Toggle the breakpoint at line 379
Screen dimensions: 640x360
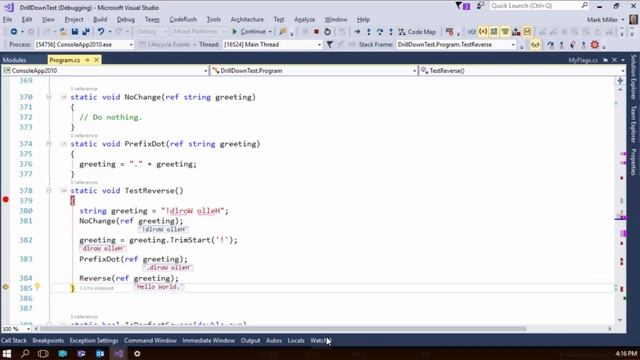pos(6,200)
